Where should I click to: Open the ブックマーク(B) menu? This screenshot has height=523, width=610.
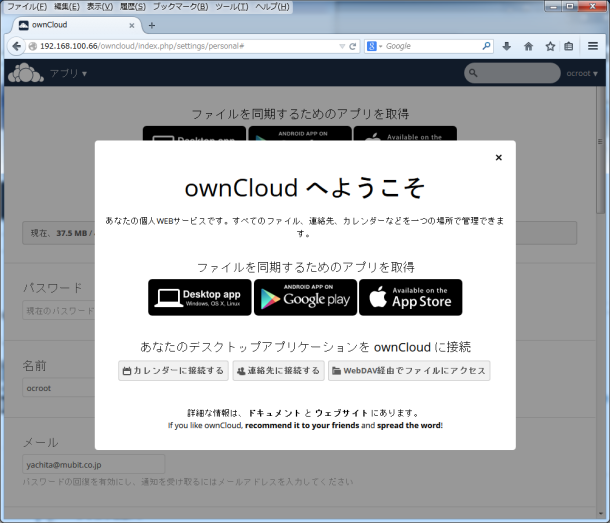pos(180,7)
